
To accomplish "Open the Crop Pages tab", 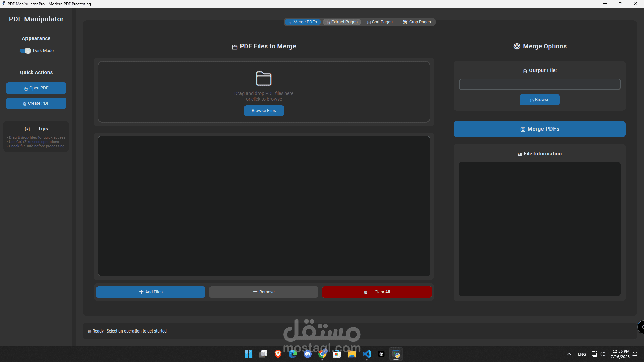I will point(417,22).
